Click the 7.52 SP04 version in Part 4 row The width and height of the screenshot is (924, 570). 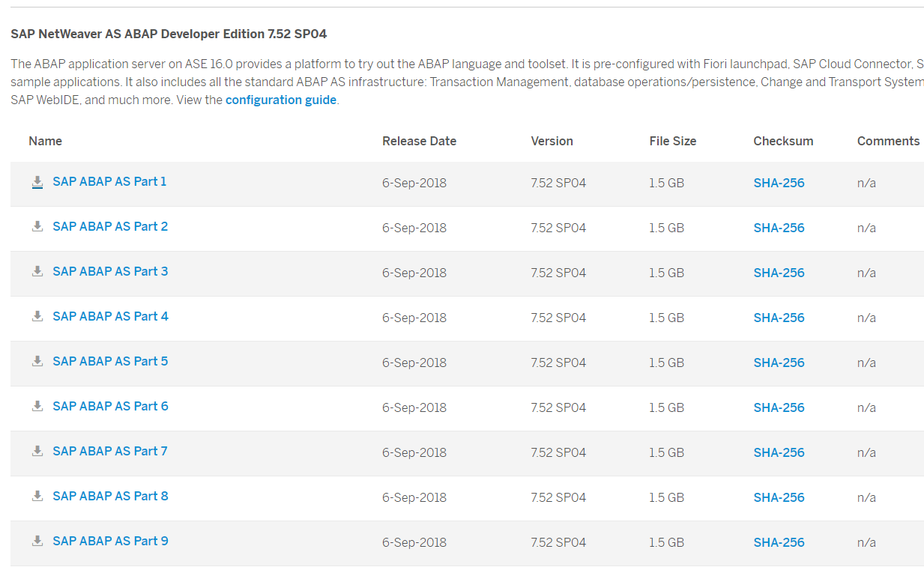click(x=558, y=318)
